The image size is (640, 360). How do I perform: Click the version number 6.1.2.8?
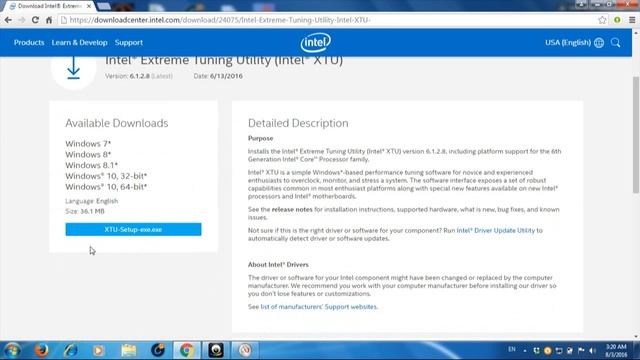[x=140, y=76]
